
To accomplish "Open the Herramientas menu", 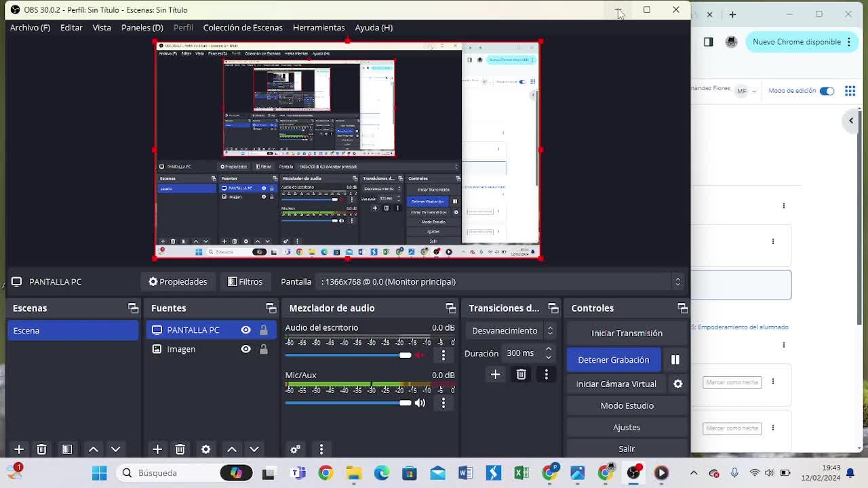I will click(319, 28).
